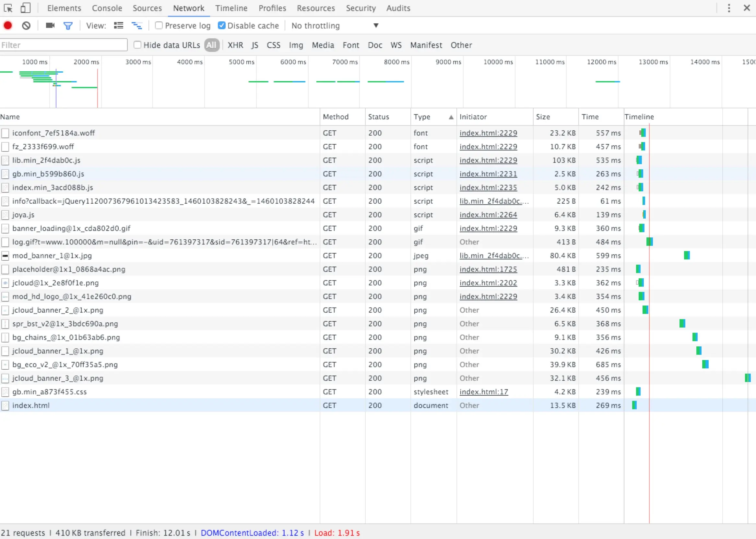Screen dimensions: 756x539
Task: Check the Hide data URLs checkbox
Action: pos(137,45)
